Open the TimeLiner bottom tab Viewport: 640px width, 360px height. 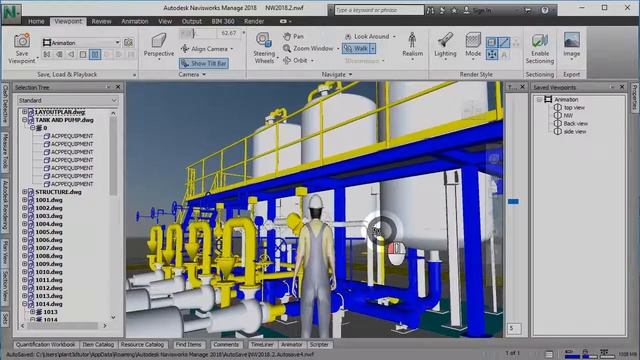point(262,345)
